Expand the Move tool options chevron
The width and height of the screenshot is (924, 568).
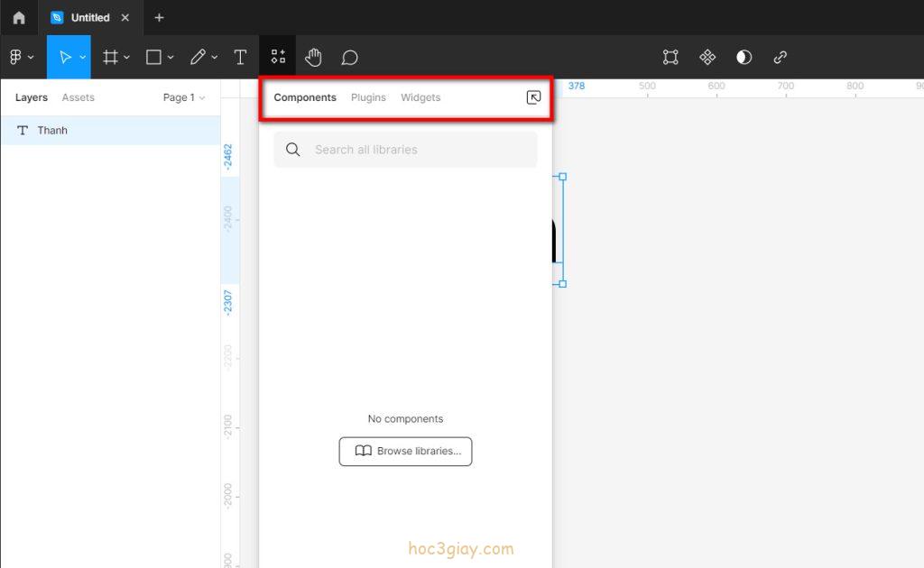pyautogui.click(x=83, y=58)
